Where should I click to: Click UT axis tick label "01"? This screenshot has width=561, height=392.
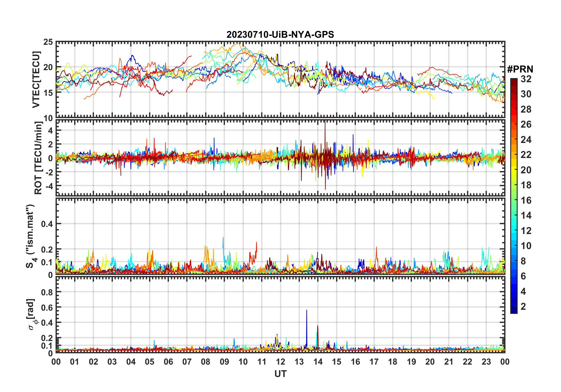click(x=75, y=362)
